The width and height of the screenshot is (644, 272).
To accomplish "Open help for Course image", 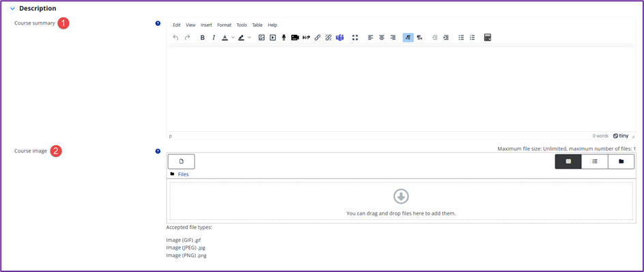I will pos(158,151).
